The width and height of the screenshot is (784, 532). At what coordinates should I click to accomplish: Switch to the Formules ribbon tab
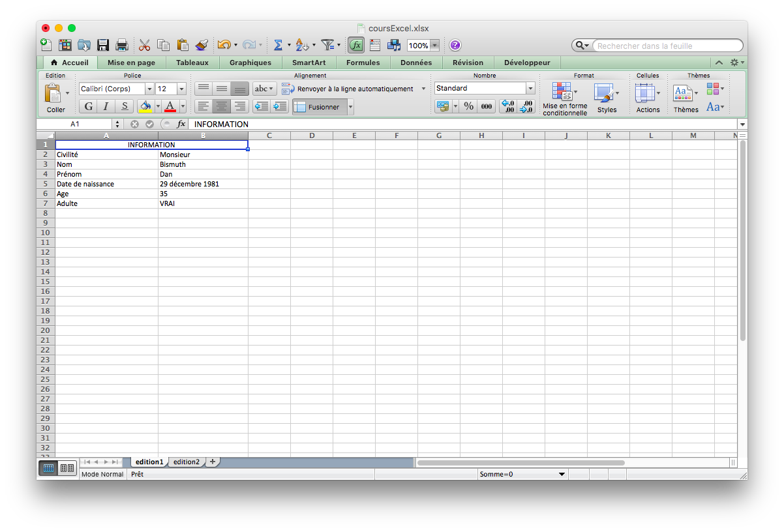coord(363,63)
